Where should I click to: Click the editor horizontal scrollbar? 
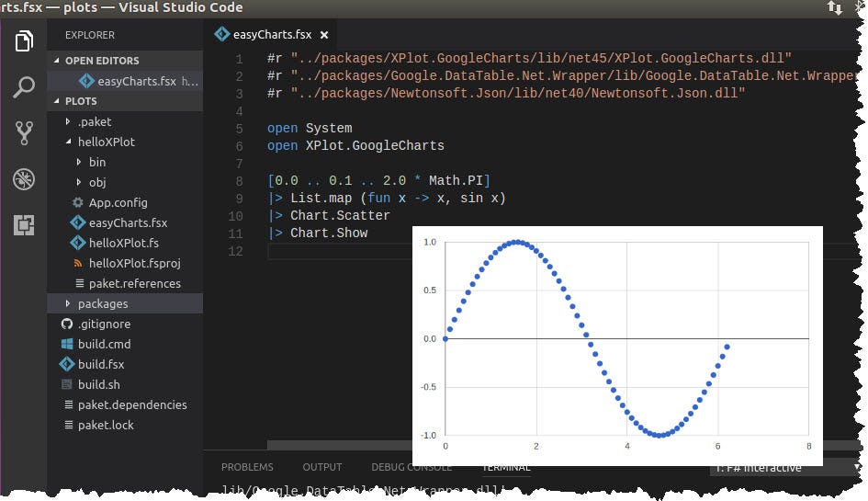(x=339, y=445)
